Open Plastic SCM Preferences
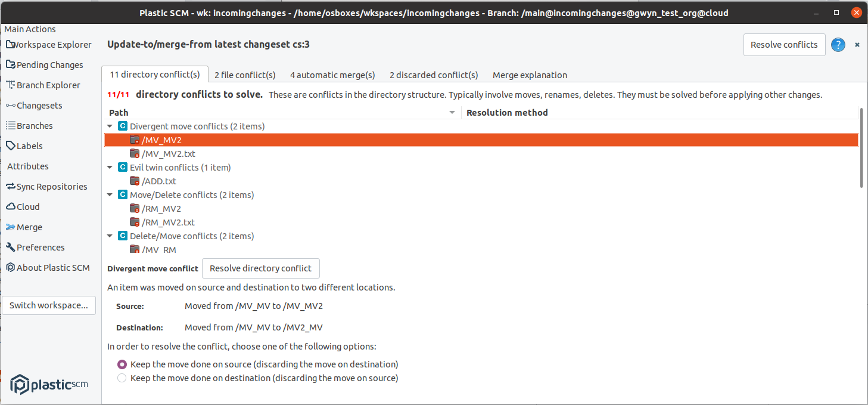Screen dimensions: 868x405 (x=39, y=247)
